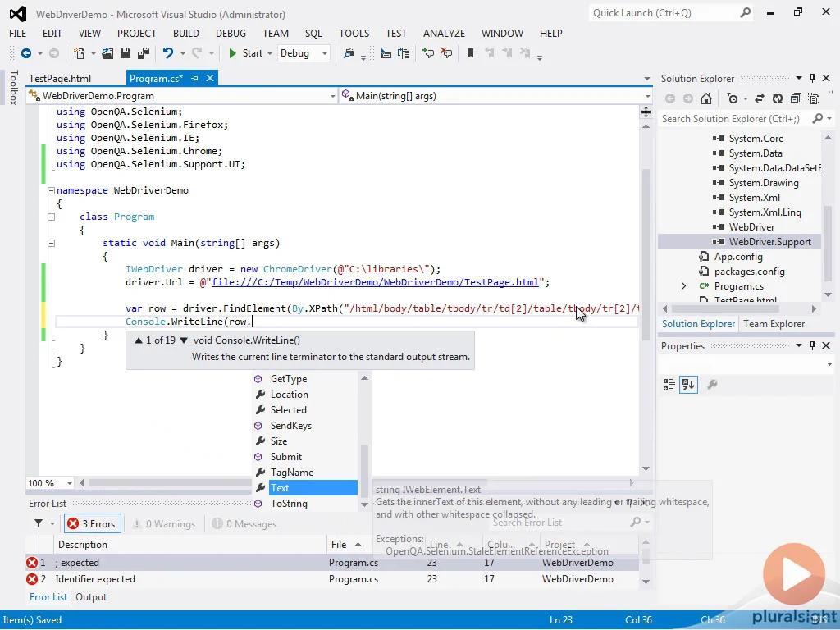Click the Property Pages wrench icon
840x630 pixels.
pyautogui.click(x=713, y=385)
